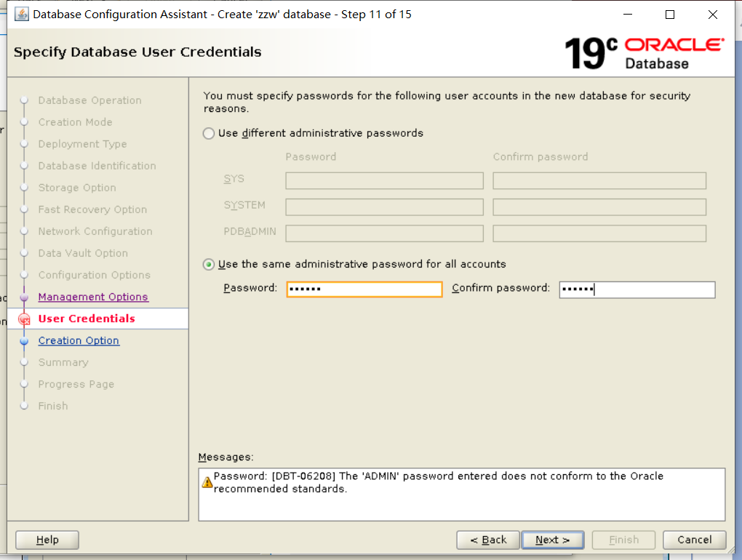Click 'Finish' step in sidebar
Viewport: 742px width, 560px height.
coord(53,406)
